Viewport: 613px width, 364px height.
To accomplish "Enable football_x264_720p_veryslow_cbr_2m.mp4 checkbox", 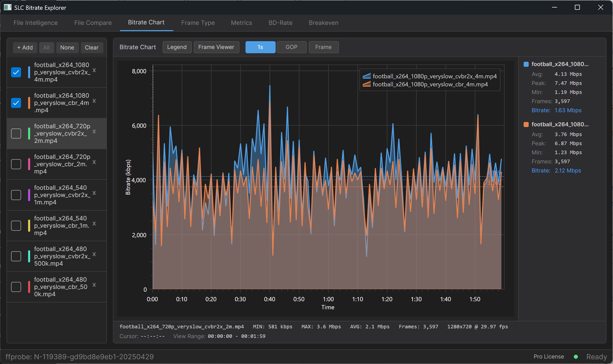I will point(16,164).
